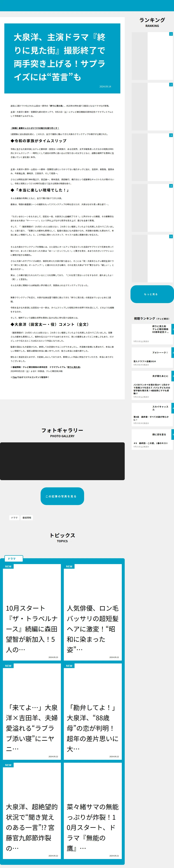The image size is (174, 868).
Task: Click the もっと見る button under ranking
Action: point(152,294)
